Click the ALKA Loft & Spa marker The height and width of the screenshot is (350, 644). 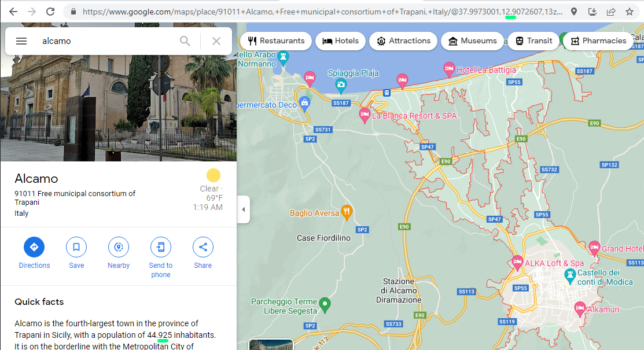point(517,263)
